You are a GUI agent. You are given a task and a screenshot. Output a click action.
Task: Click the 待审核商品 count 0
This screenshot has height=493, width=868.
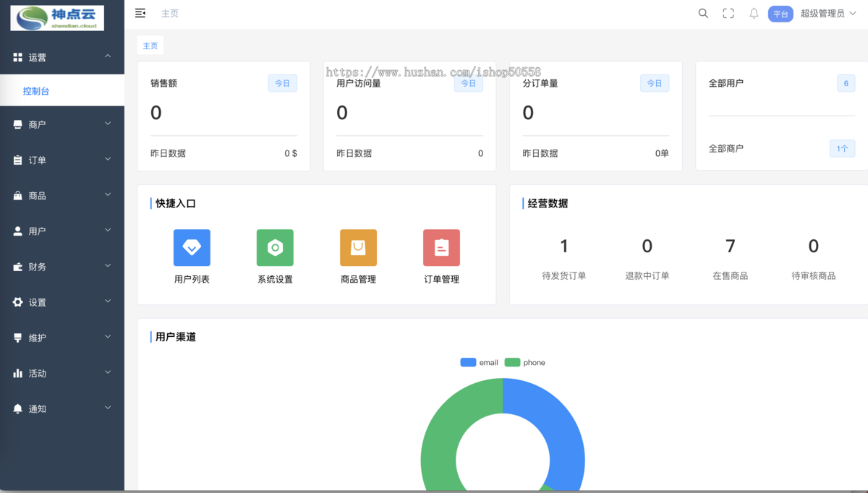coord(814,246)
